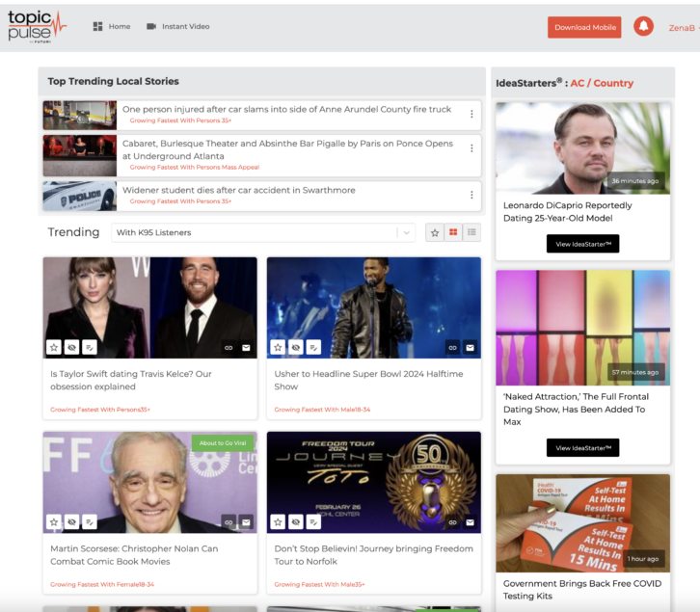Open Naked Attraction Full Frontal Dating Show headline
Image resolution: width=700 pixels, height=612 pixels.
click(x=576, y=409)
